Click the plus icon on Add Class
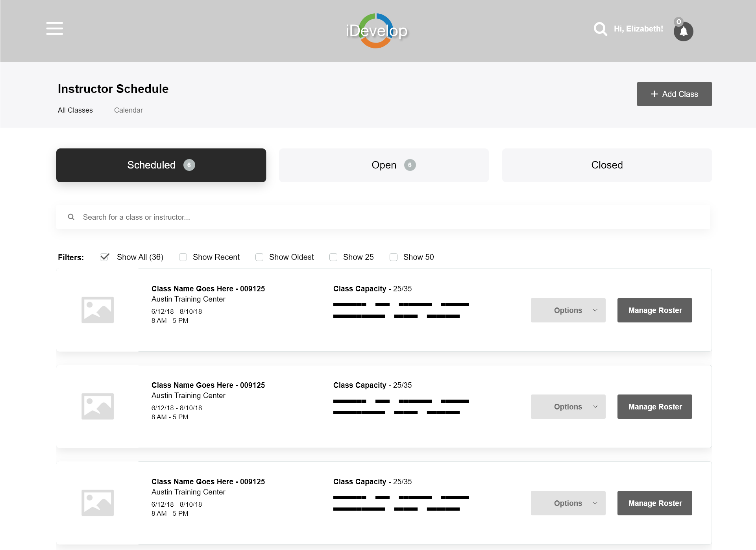Viewport: 756px width, 550px height. point(654,94)
